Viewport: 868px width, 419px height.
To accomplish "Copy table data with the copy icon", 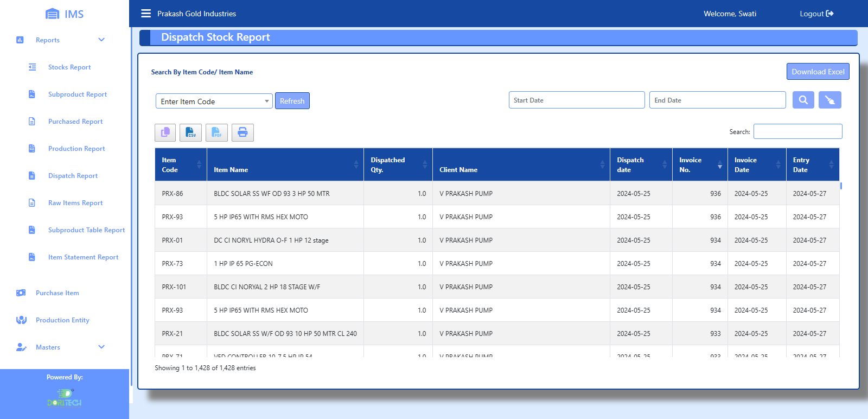I will pyautogui.click(x=165, y=132).
